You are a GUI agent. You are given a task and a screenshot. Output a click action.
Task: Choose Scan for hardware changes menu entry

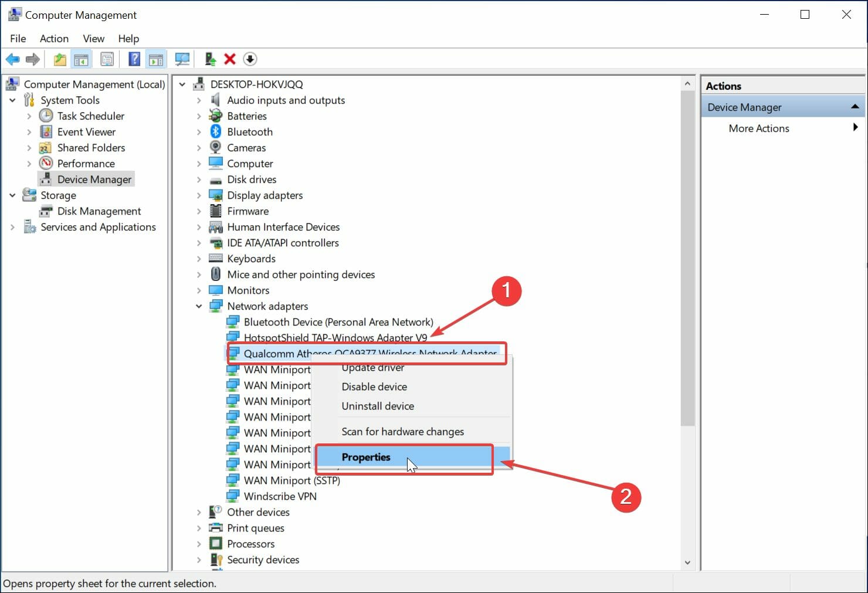(x=403, y=432)
